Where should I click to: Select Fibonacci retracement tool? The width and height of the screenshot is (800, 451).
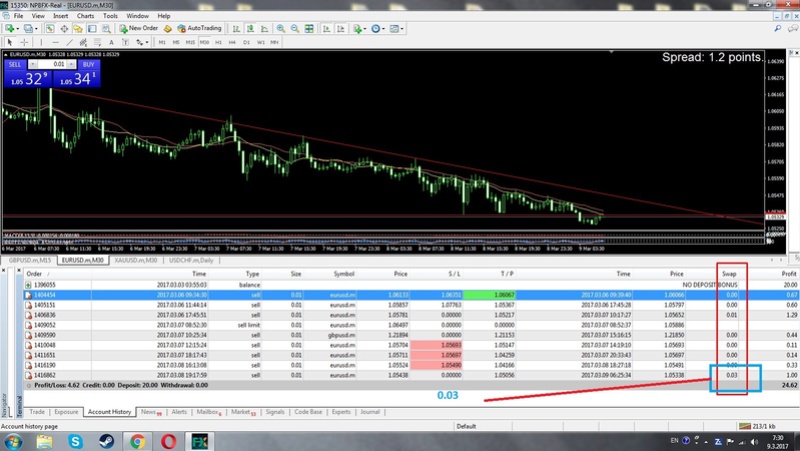pos(97,42)
